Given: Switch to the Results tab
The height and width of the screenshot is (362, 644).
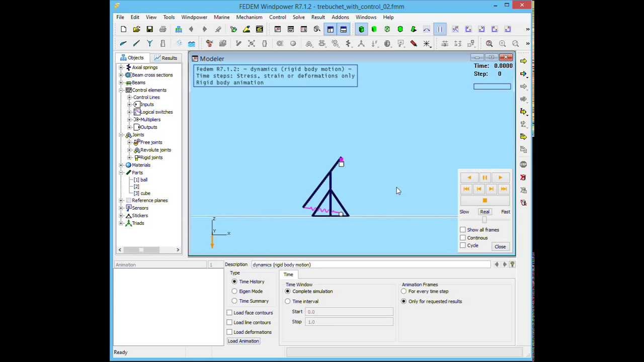Looking at the screenshot, I should 166,58.
